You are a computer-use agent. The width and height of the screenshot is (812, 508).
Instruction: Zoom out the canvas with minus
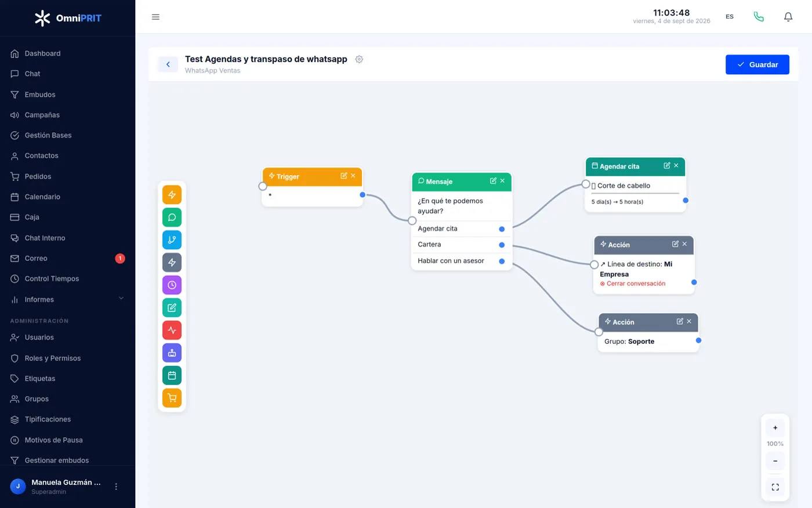(775, 461)
